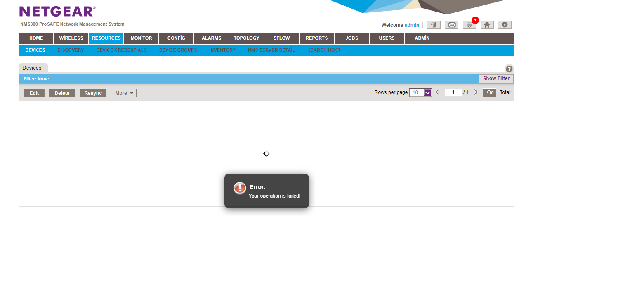Select the Devices tab

coord(32,68)
